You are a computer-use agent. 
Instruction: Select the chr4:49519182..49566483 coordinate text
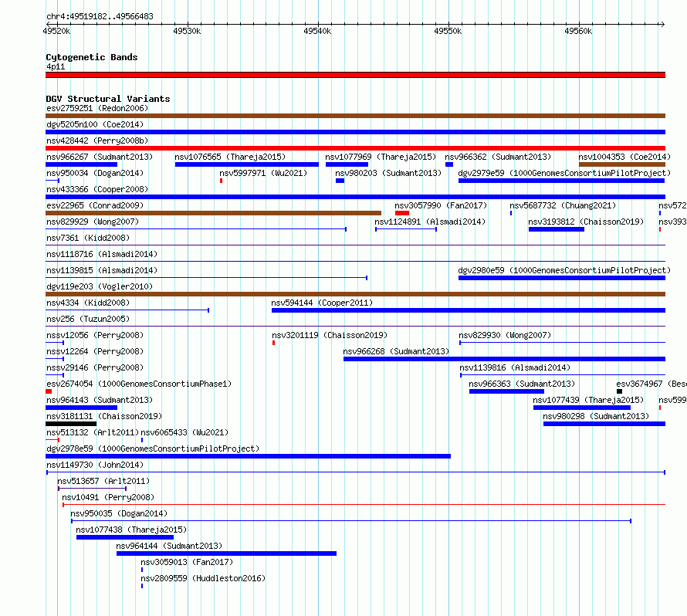pyautogui.click(x=100, y=16)
